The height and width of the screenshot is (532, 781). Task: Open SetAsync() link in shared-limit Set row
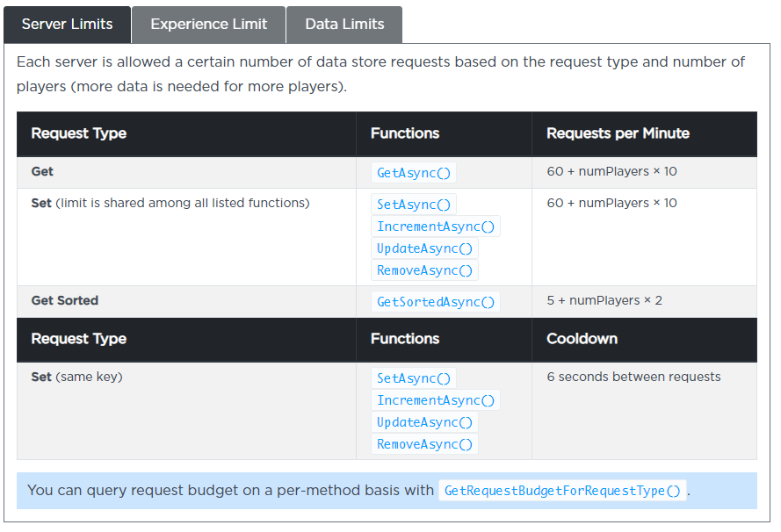(414, 205)
